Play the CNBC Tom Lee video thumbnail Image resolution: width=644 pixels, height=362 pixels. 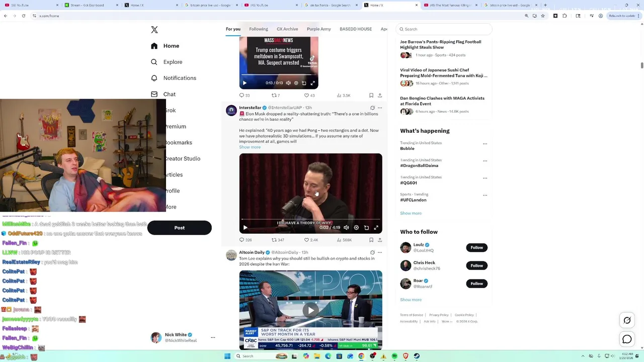click(x=311, y=310)
